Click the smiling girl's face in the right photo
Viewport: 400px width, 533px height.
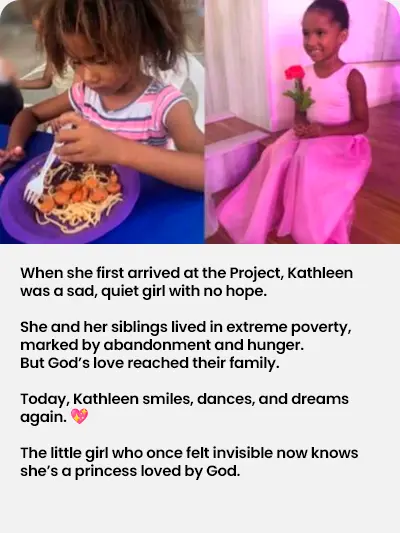(319, 39)
